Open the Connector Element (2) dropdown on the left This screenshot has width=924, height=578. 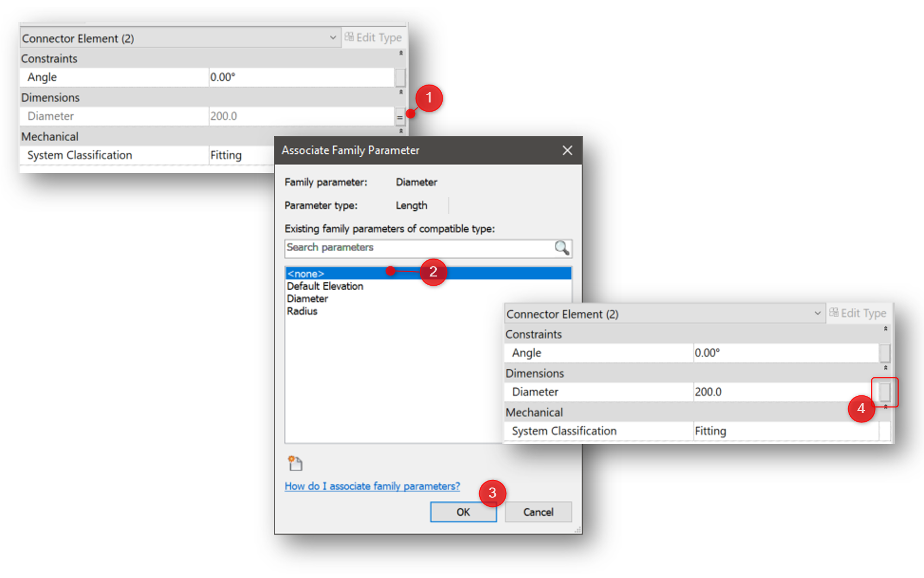coord(333,38)
